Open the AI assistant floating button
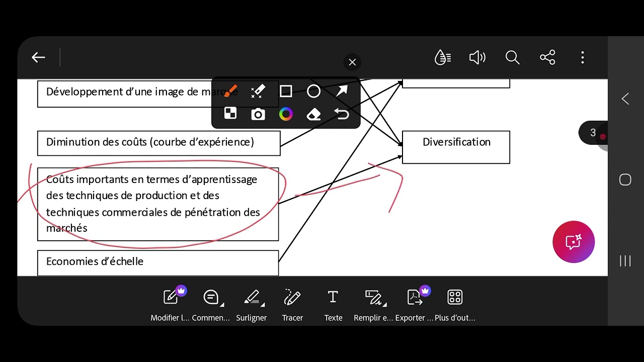This screenshot has height=362, width=644. pos(574,242)
